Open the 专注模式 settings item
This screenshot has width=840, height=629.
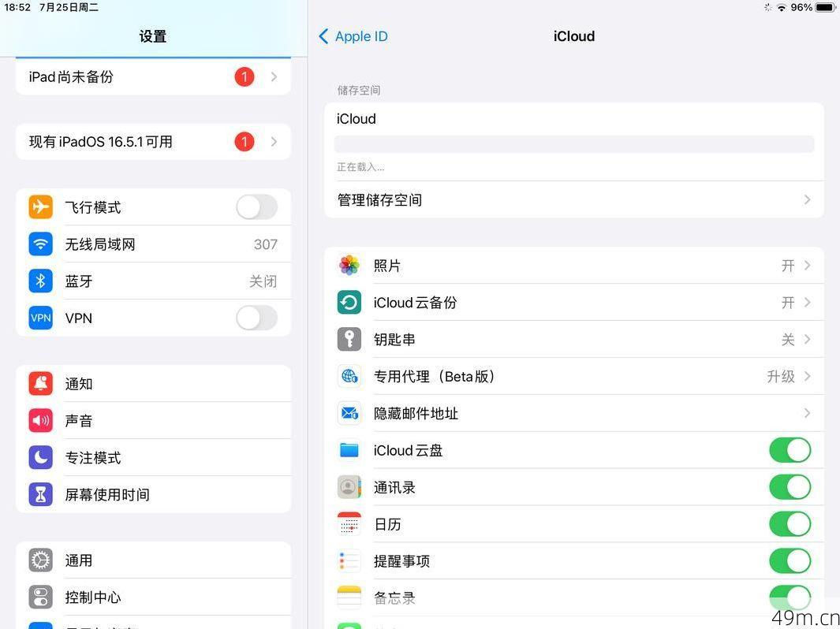tap(154, 458)
